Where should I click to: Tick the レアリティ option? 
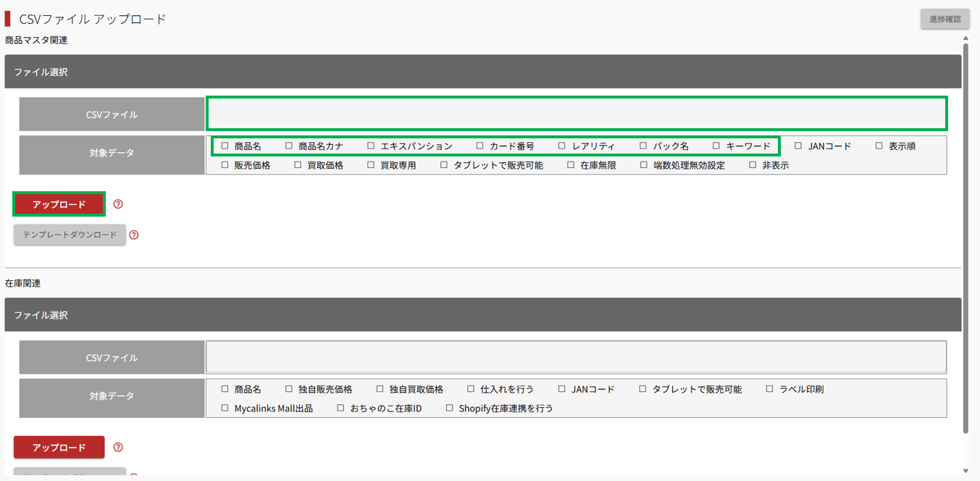click(562, 146)
